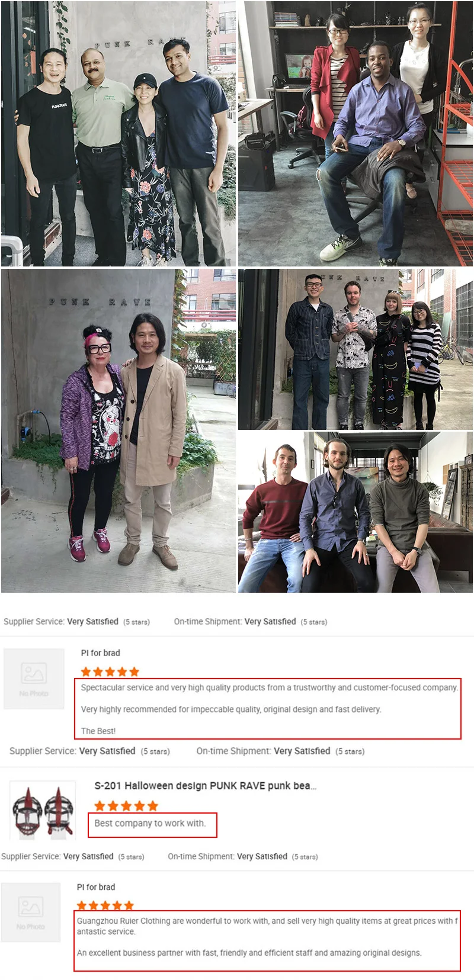Open the photo of four people at the Punk Rave wall

(118, 133)
